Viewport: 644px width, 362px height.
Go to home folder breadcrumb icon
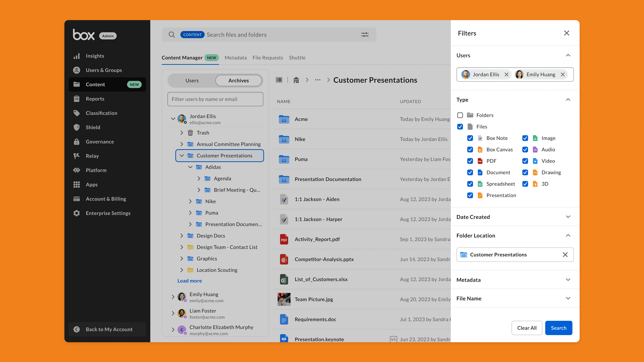pyautogui.click(x=296, y=80)
